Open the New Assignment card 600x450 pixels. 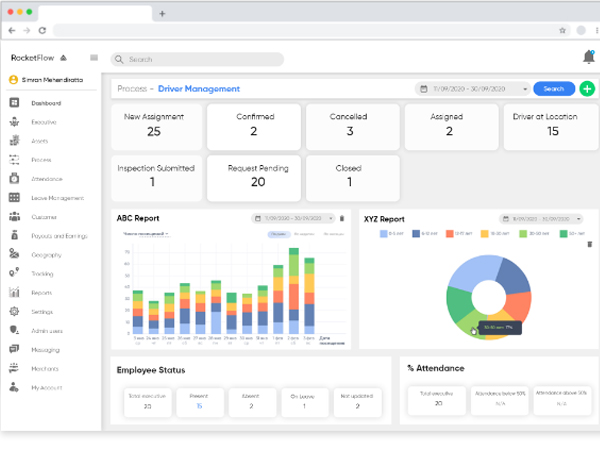[157, 127]
